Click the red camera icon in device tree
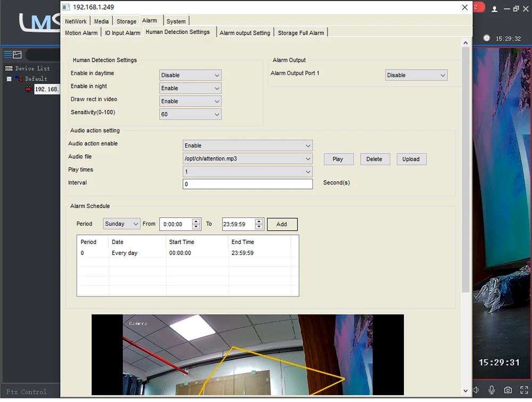The width and height of the screenshot is (532, 402). point(29,89)
